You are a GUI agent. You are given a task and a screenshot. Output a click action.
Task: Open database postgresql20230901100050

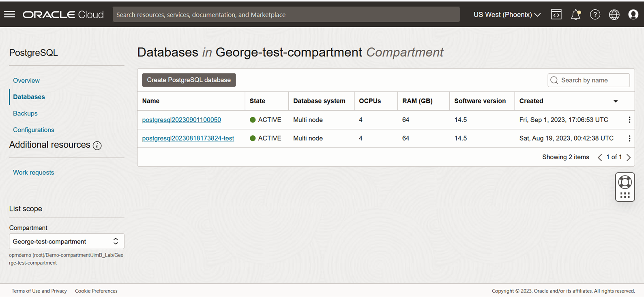(x=181, y=120)
